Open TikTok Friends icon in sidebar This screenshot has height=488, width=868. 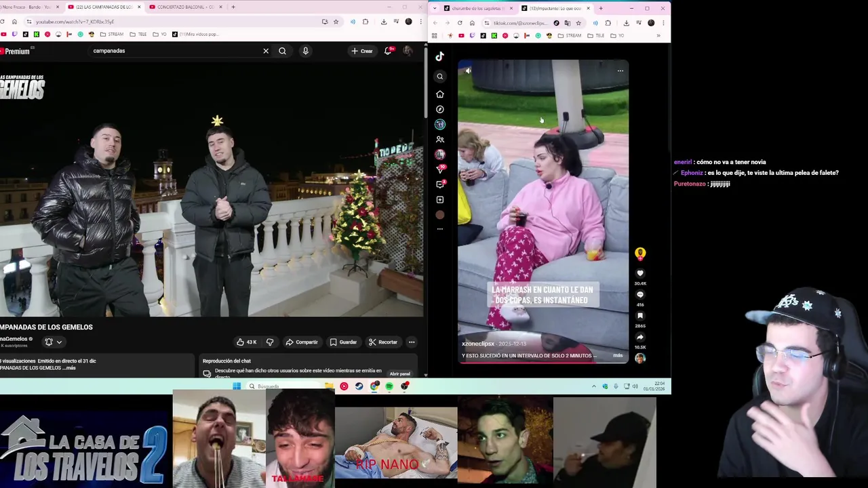click(x=439, y=140)
